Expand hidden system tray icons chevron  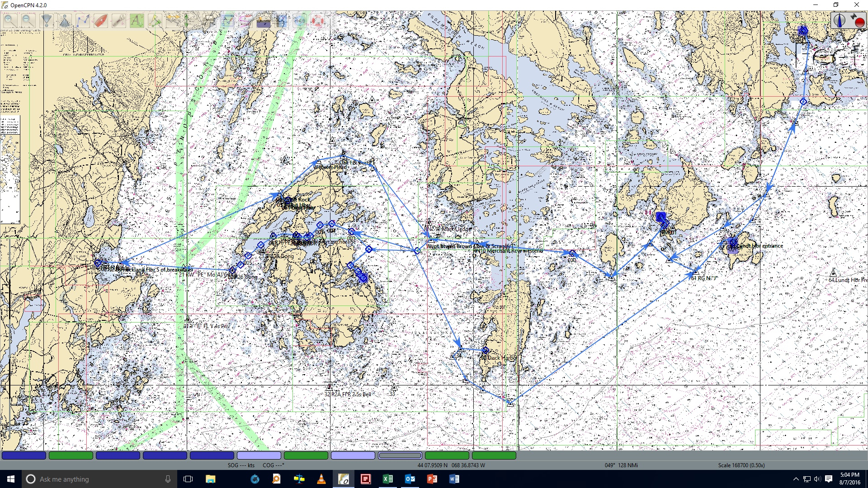[796, 479]
